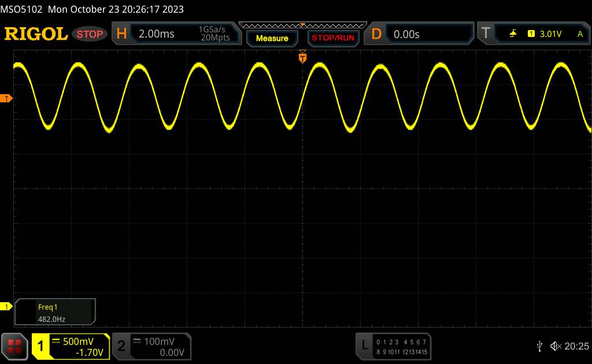Click the STOP status indicator
Screen dimensions: 592x364
click(90, 34)
